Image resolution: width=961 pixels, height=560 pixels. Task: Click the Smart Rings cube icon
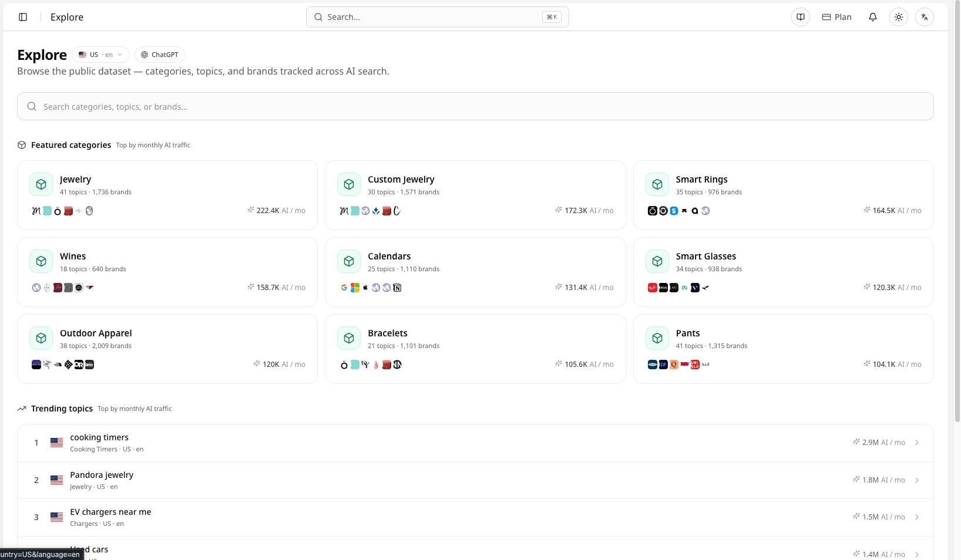[x=657, y=184]
